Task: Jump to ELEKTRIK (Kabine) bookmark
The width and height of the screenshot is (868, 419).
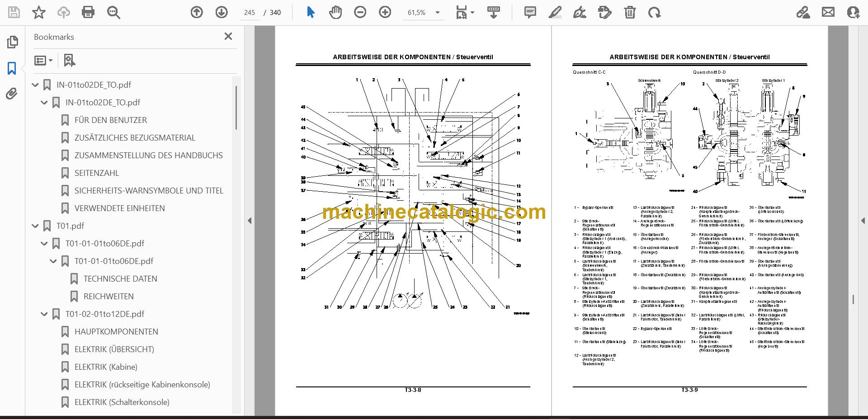Action: [x=106, y=367]
